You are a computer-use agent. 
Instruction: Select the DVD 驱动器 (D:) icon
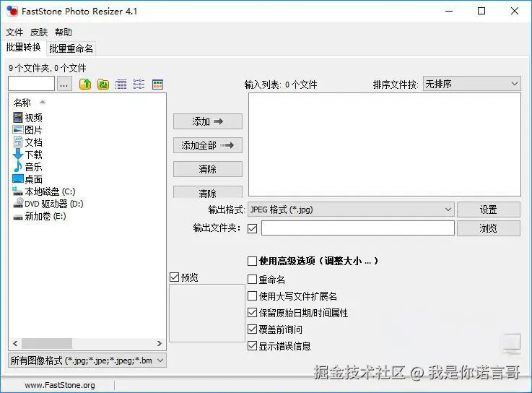tap(18, 203)
